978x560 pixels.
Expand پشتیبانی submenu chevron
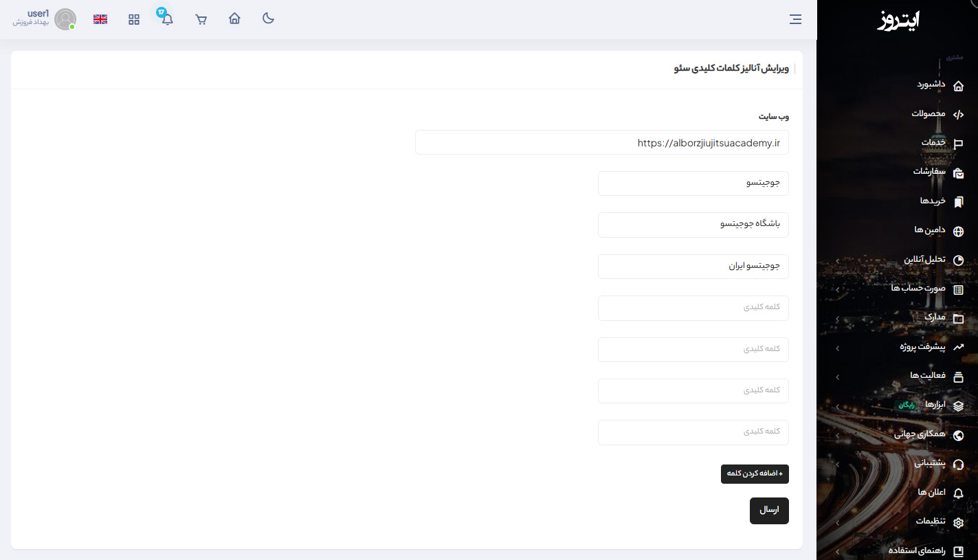837,464
